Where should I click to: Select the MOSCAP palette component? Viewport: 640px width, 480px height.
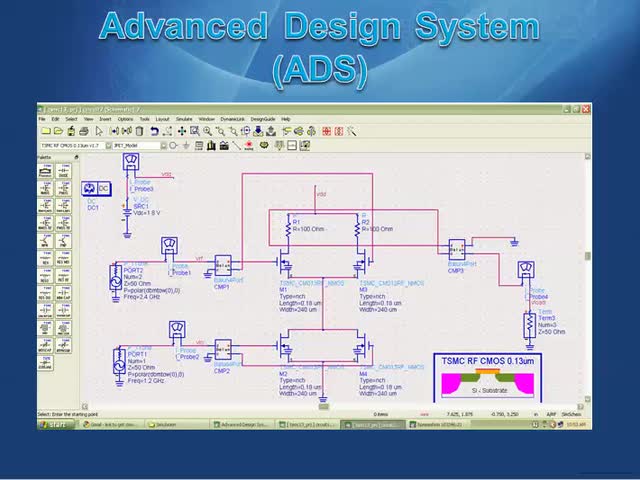click(45, 345)
